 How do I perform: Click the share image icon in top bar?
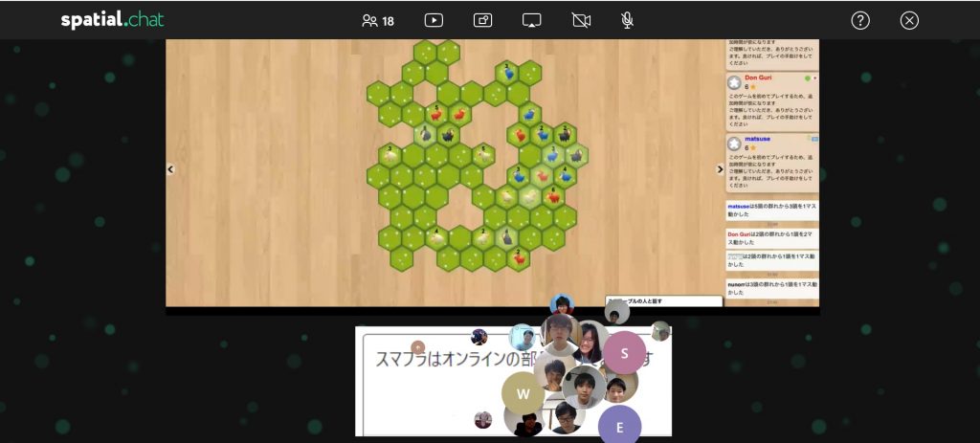pyautogui.click(x=482, y=21)
